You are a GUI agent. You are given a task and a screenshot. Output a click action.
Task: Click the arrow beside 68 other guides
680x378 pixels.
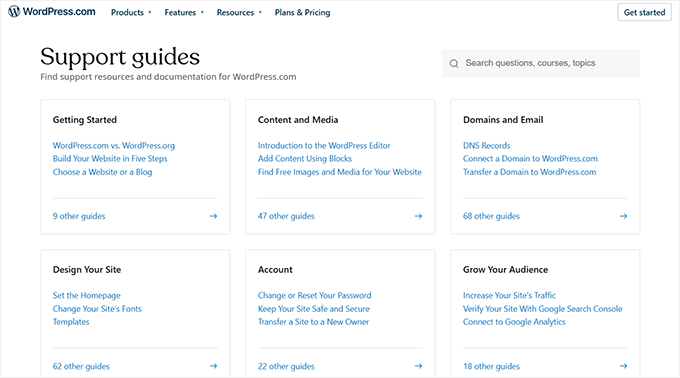(623, 216)
